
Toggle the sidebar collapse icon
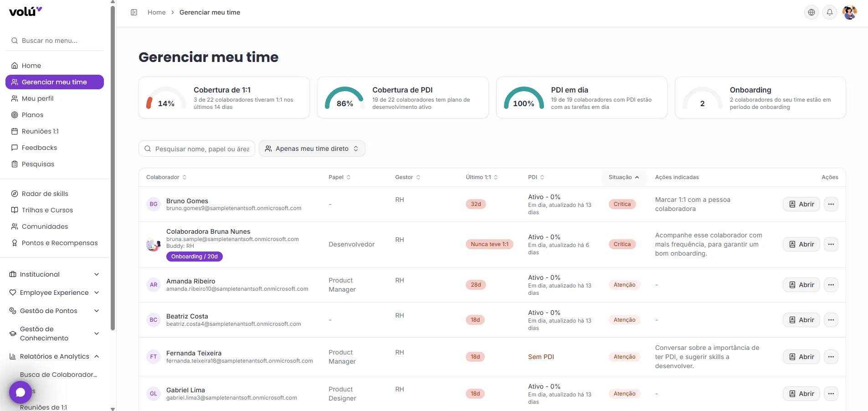point(134,12)
